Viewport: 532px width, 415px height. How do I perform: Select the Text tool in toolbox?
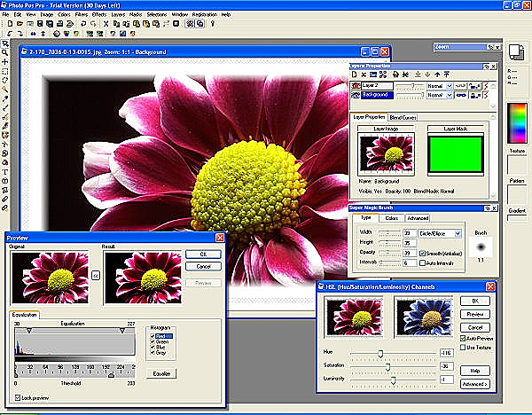(x=6, y=171)
